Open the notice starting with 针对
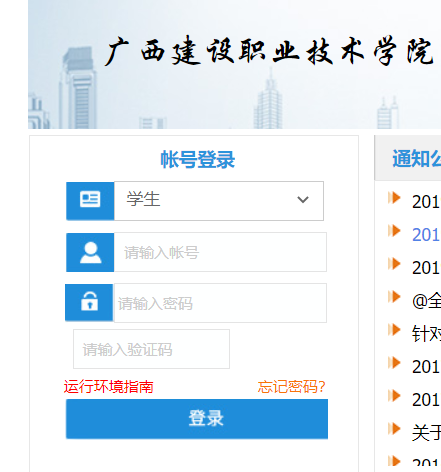The height and width of the screenshot is (472, 441). (x=426, y=334)
